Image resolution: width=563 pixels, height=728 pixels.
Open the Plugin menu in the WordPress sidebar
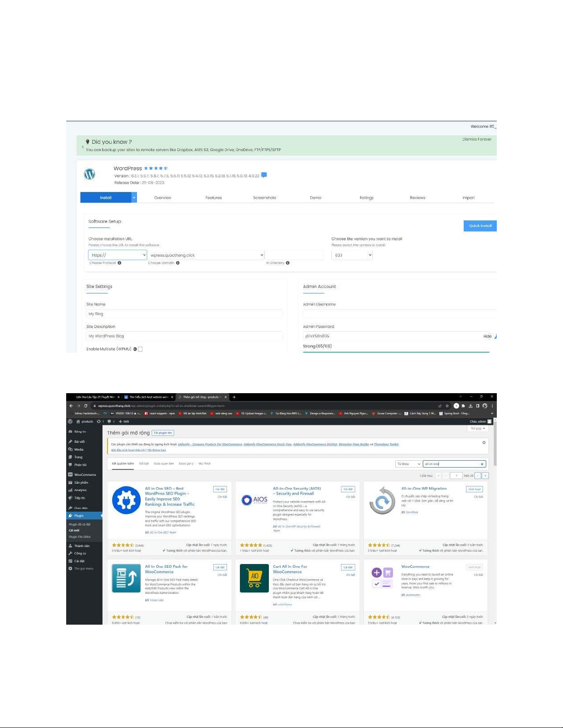[79, 515]
